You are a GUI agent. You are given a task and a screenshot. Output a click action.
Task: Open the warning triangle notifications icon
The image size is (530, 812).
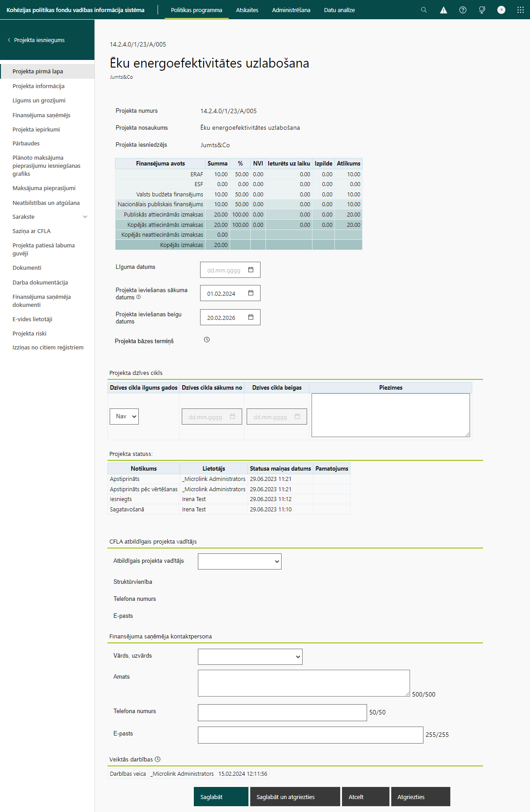tap(443, 10)
